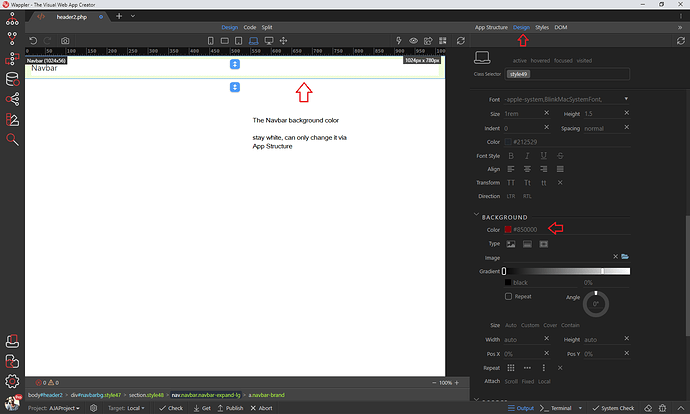Click the red background color swatch
The width and height of the screenshot is (690, 414).
click(508, 229)
